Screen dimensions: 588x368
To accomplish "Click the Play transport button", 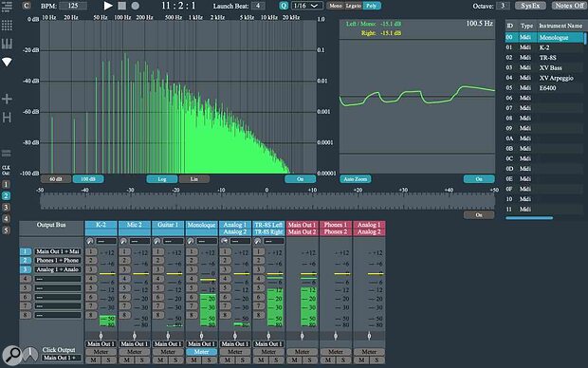I will 108,6.
